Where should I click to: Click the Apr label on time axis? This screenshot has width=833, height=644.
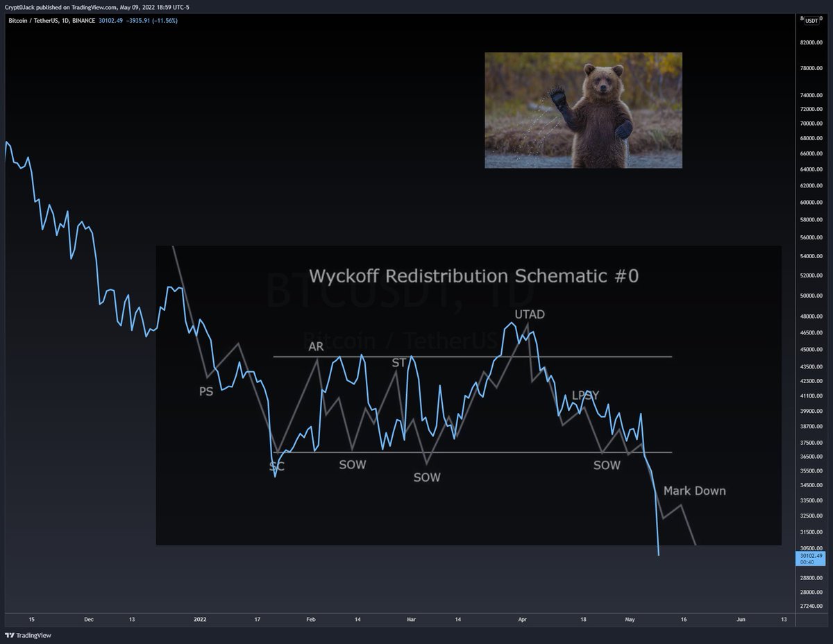click(x=522, y=618)
